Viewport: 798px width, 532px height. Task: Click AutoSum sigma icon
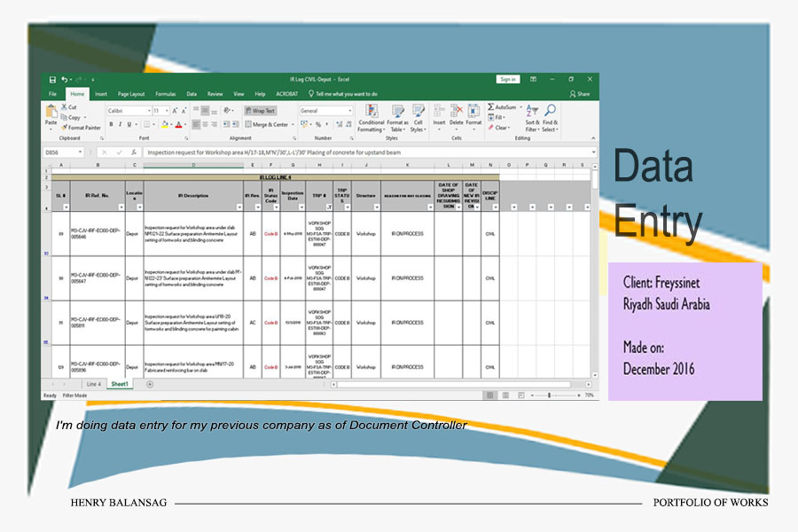coord(490,107)
